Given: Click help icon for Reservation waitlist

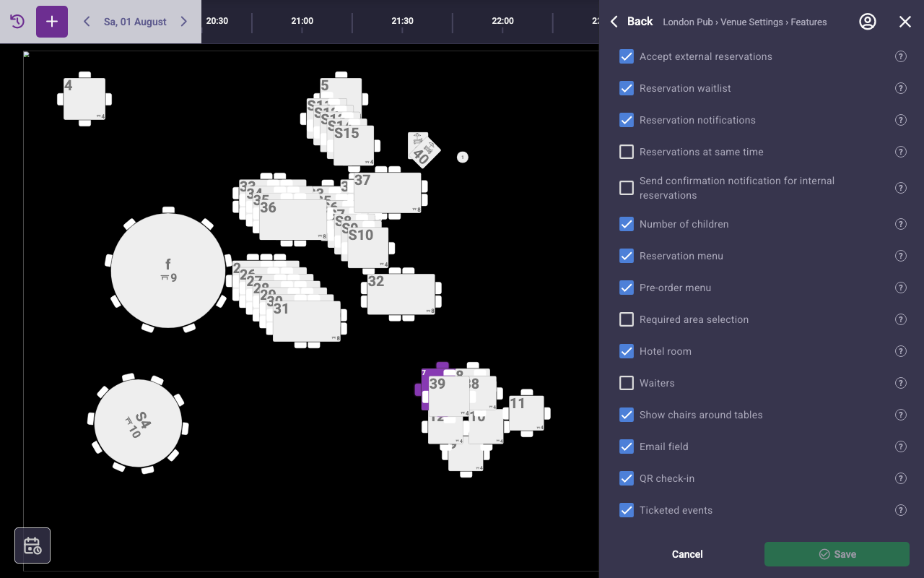Looking at the screenshot, I should pyautogui.click(x=901, y=88).
